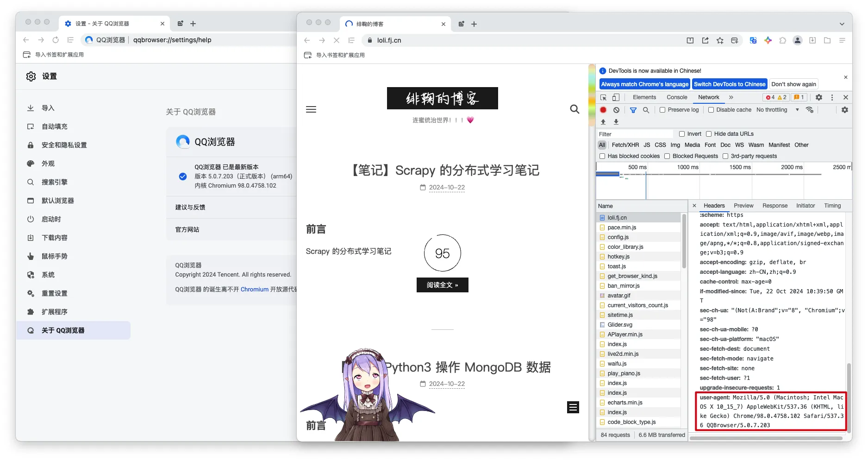Check the Blocked Requests checkbox
868x461 pixels.
coord(667,156)
